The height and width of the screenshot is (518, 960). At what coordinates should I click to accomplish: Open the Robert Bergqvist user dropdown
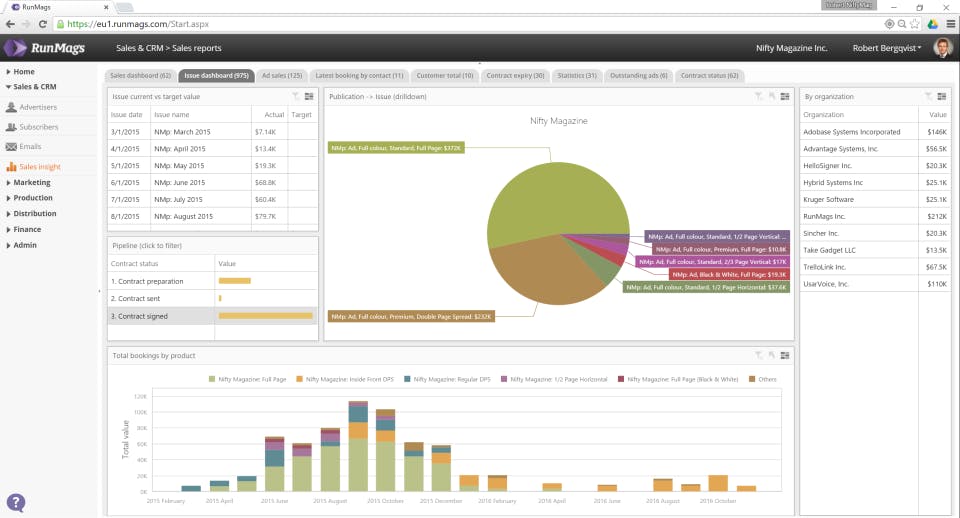887,48
